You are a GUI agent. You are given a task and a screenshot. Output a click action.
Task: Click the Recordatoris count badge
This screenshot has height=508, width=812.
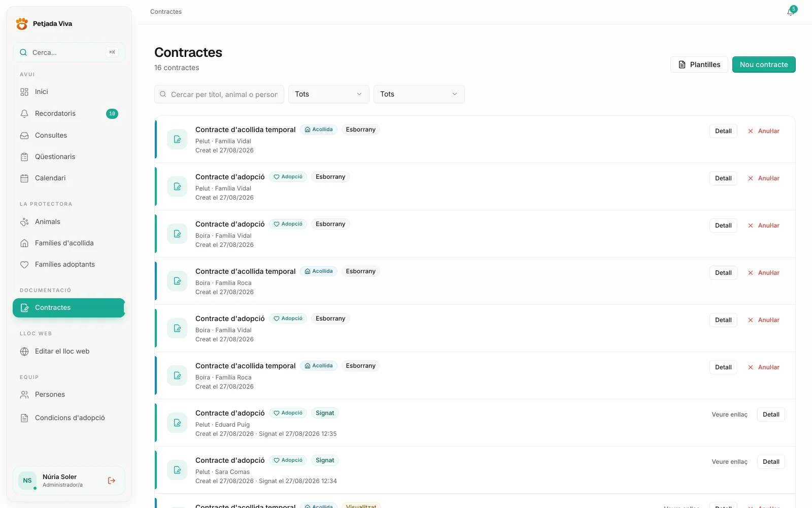pyautogui.click(x=112, y=114)
